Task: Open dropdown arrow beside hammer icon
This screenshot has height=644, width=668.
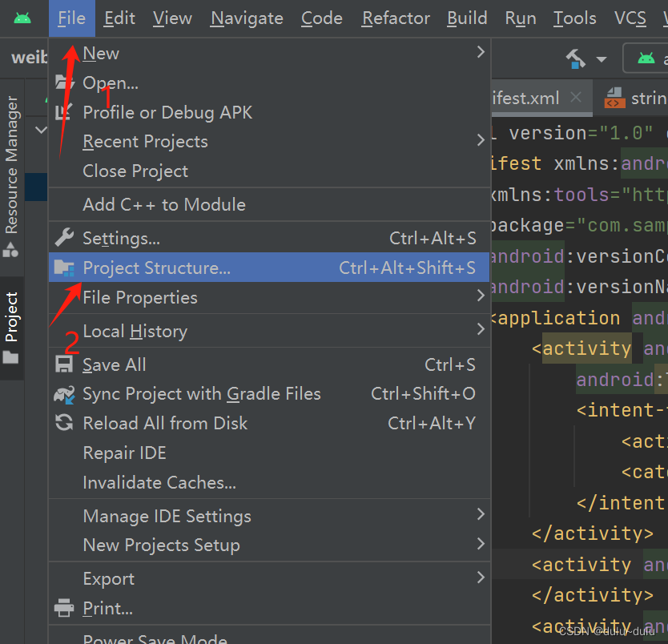Action: pyautogui.click(x=602, y=59)
